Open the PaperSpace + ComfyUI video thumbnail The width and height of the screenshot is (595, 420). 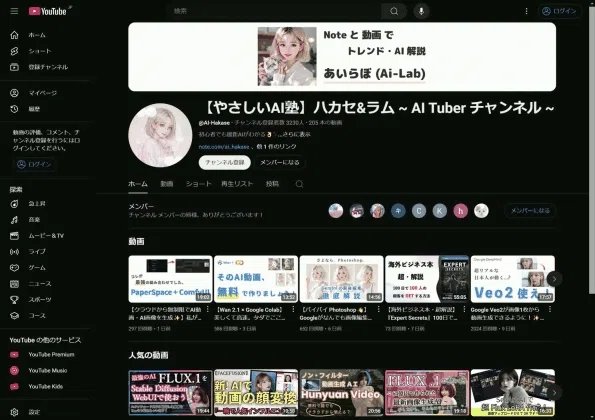click(170, 279)
